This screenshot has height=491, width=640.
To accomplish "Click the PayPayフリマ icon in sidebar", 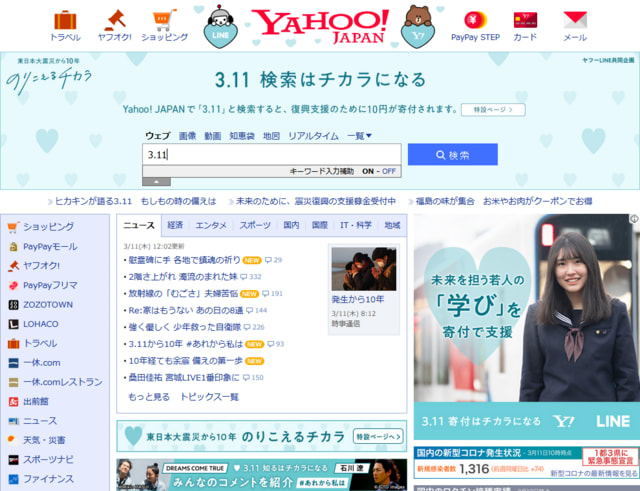I will (x=13, y=285).
